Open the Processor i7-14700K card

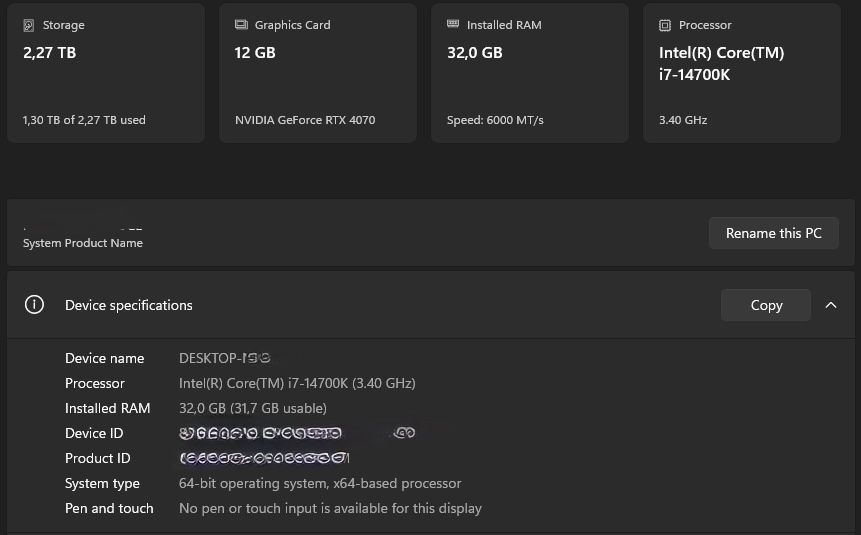pyautogui.click(x=742, y=73)
